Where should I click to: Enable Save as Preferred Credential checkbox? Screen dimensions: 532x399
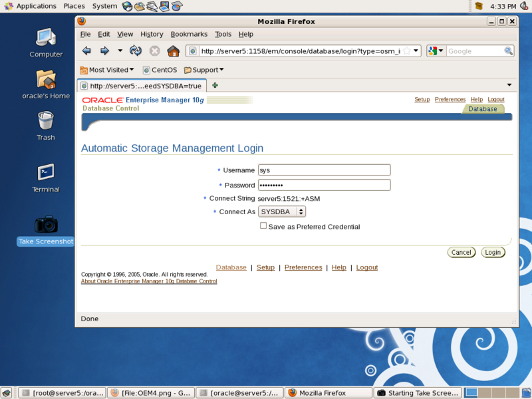point(263,225)
